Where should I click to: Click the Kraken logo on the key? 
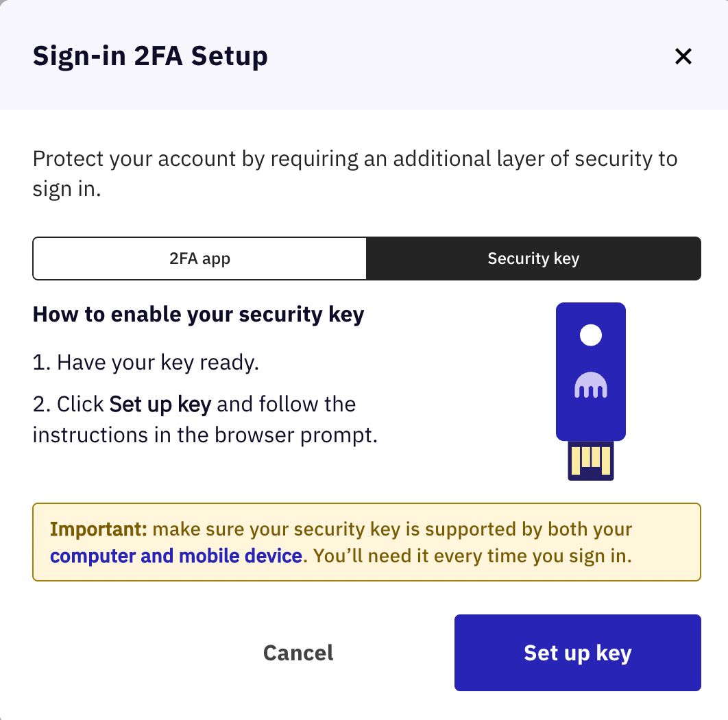click(590, 385)
